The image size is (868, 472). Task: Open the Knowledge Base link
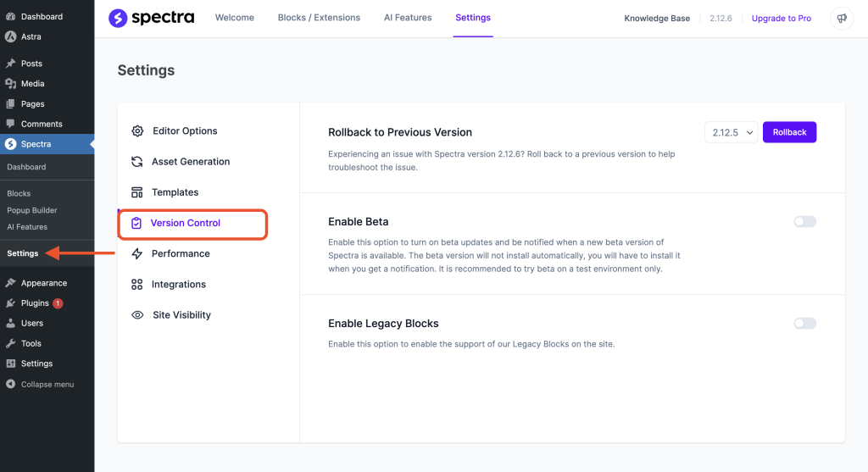pyautogui.click(x=657, y=19)
